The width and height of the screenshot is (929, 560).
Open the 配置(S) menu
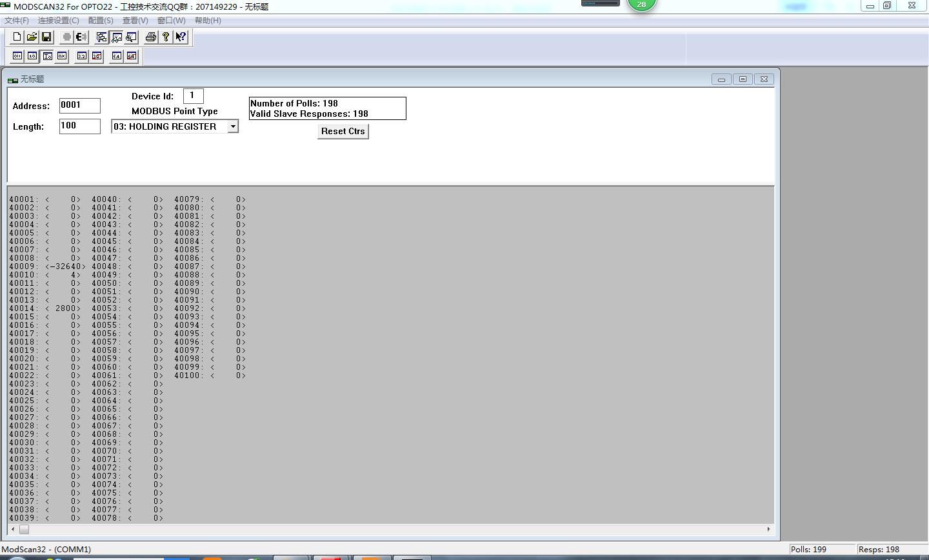(100, 21)
